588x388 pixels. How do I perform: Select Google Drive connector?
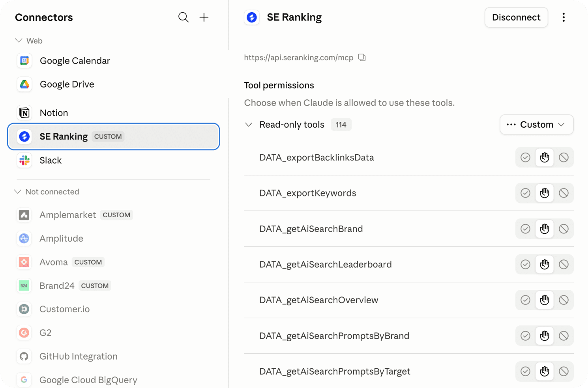coord(113,84)
